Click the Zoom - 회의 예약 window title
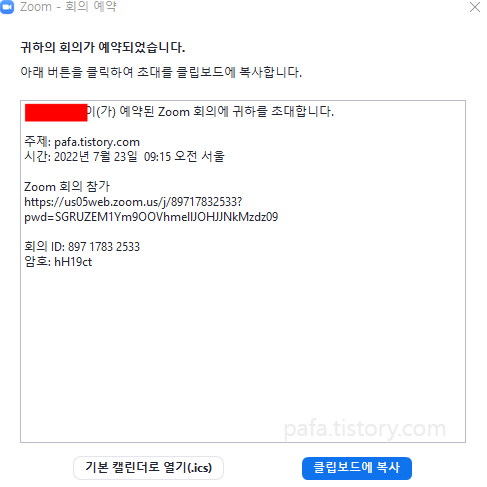 click(x=68, y=7)
